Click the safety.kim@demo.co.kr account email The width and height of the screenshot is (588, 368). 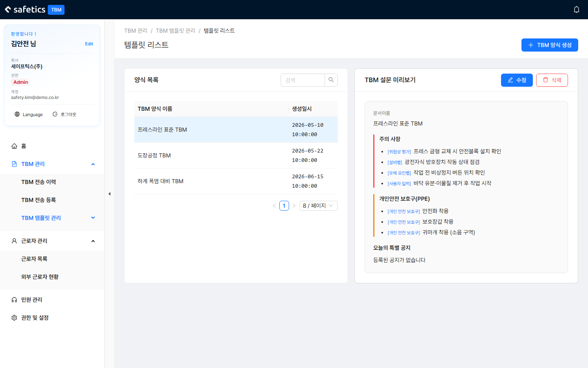tap(35, 97)
